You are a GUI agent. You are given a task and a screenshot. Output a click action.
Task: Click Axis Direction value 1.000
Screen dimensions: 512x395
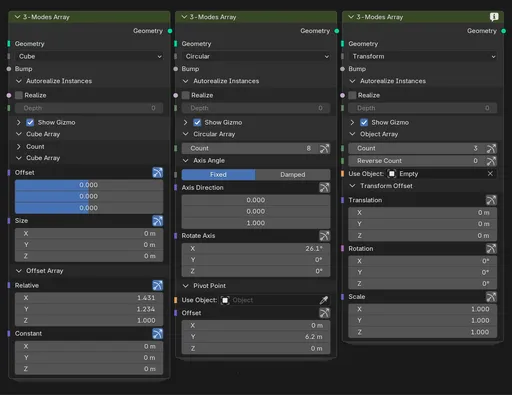point(256,223)
